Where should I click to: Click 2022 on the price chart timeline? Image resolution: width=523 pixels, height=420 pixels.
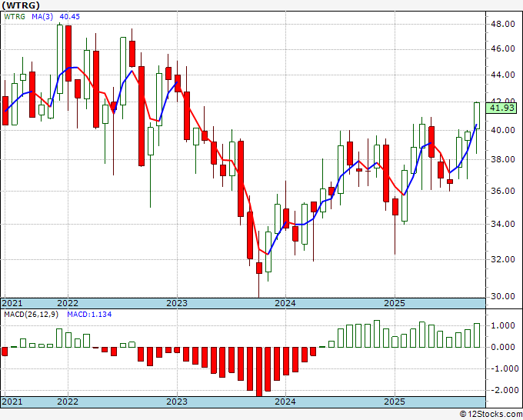click(x=68, y=303)
